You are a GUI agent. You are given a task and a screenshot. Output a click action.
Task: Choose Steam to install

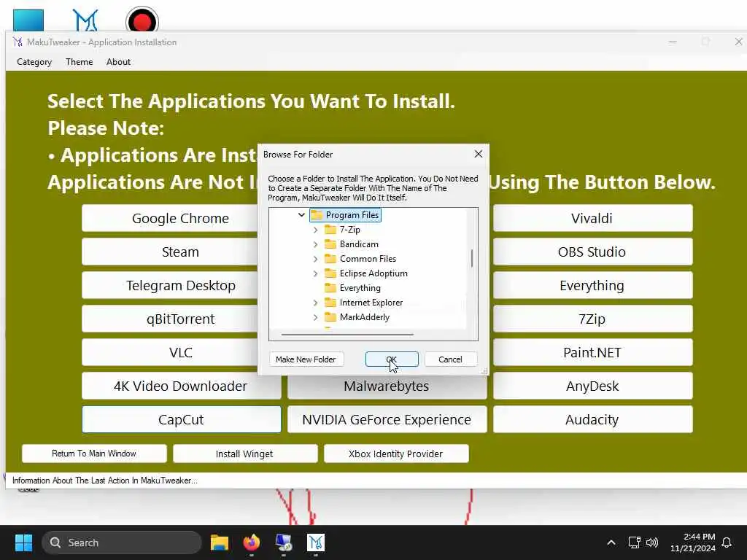tap(170, 252)
